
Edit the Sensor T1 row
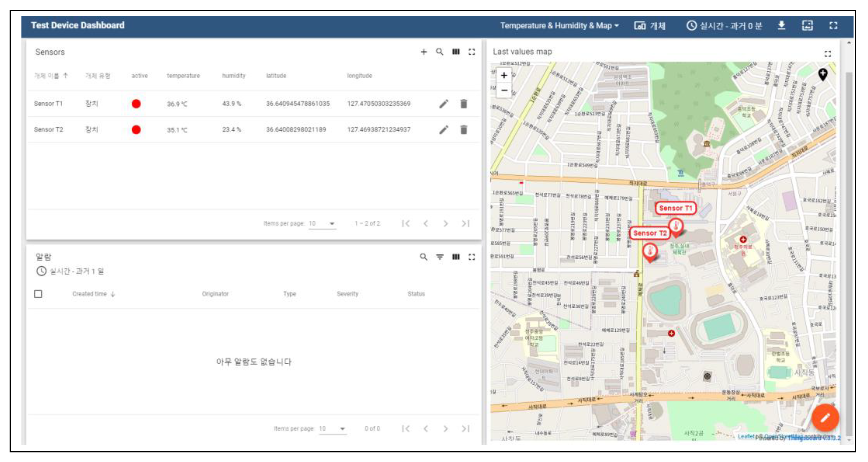[444, 104]
